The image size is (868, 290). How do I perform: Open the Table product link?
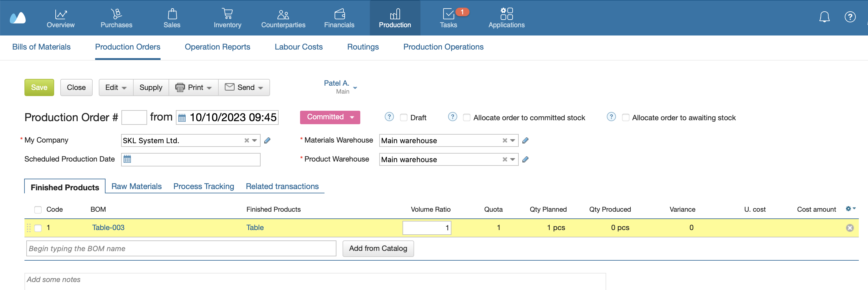[255, 228]
